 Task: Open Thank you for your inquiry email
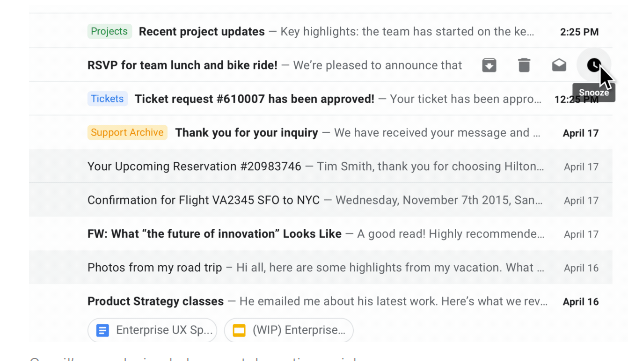(321, 133)
